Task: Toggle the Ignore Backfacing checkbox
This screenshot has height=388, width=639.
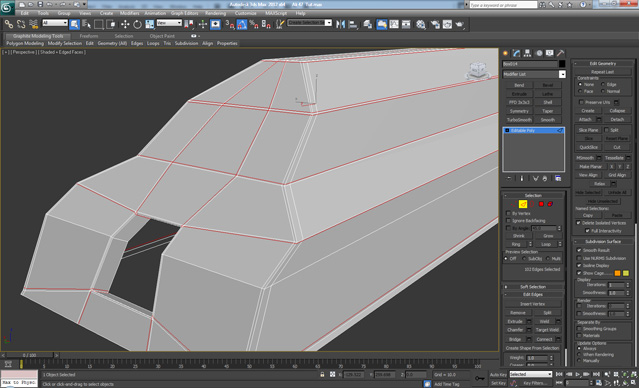Action: click(508, 221)
